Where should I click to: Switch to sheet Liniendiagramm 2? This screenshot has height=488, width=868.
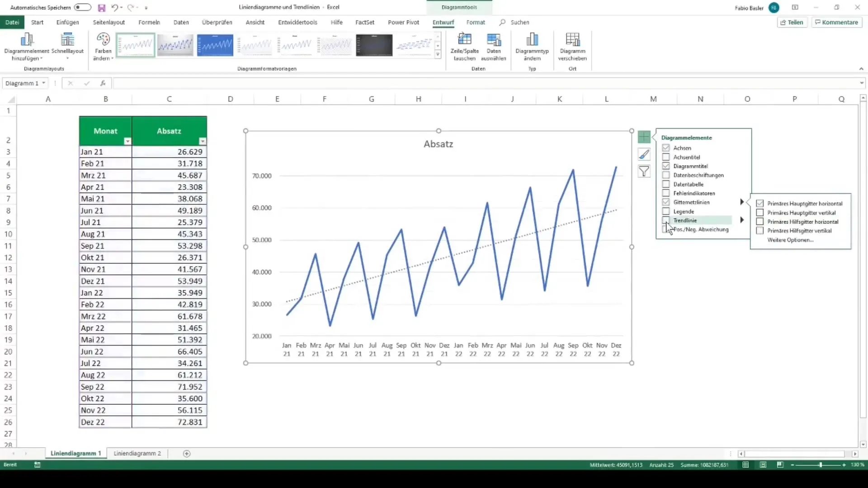[137, 454]
